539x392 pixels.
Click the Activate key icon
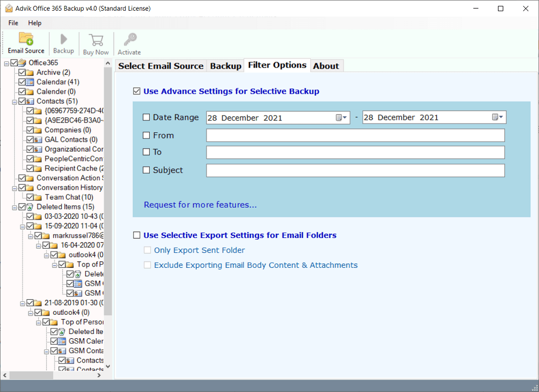(x=130, y=39)
